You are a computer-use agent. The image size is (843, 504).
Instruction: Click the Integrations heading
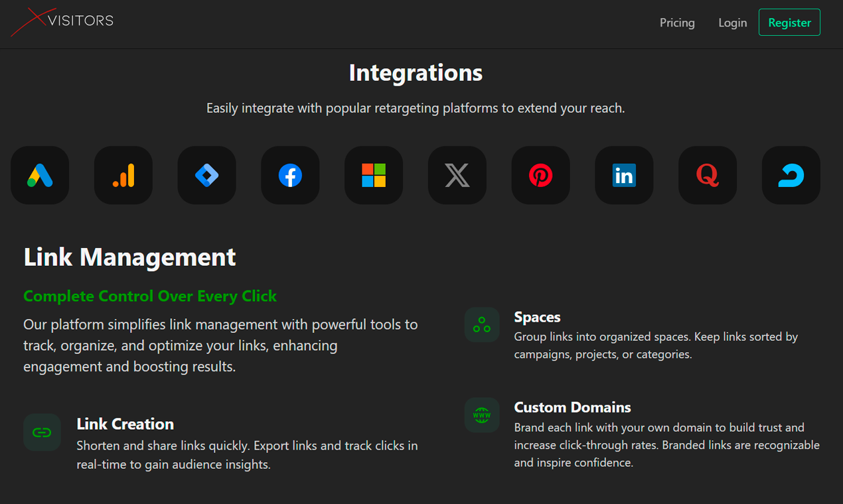click(x=416, y=72)
